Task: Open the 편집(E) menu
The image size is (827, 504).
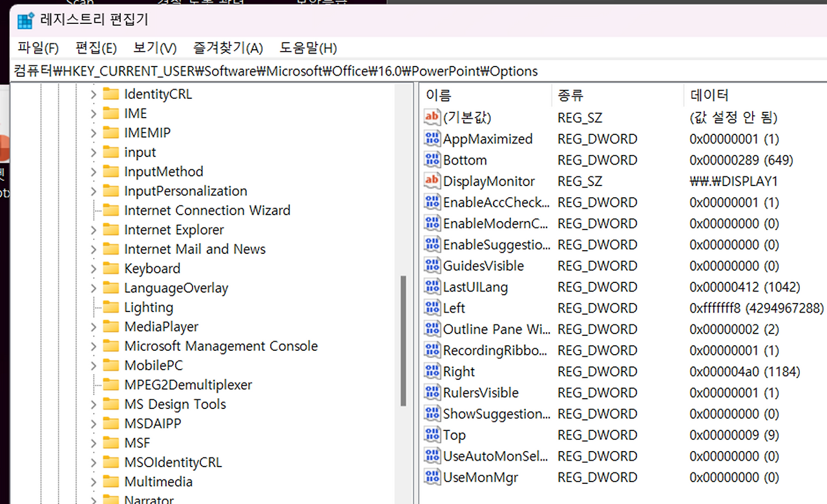Action: click(96, 48)
